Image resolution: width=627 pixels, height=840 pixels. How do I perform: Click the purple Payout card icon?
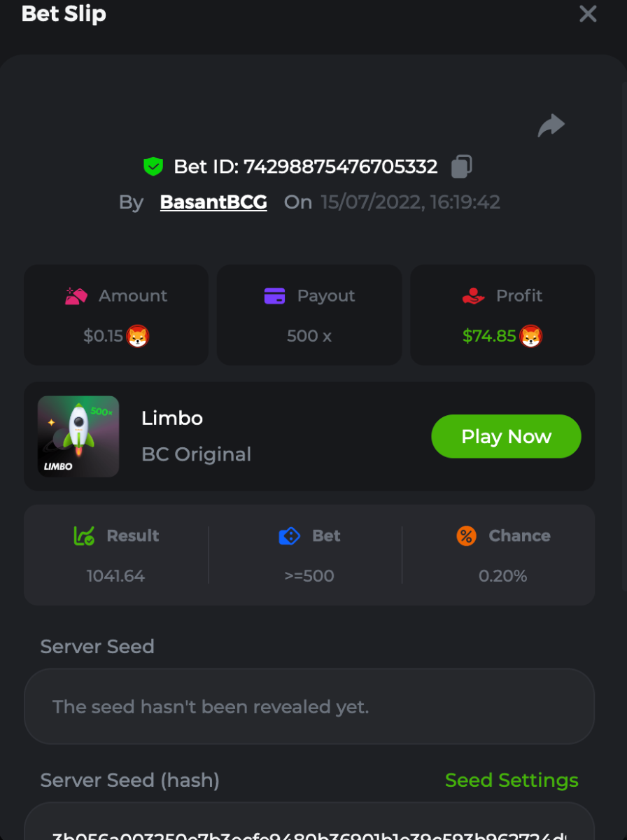pyautogui.click(x=274, y=296)
